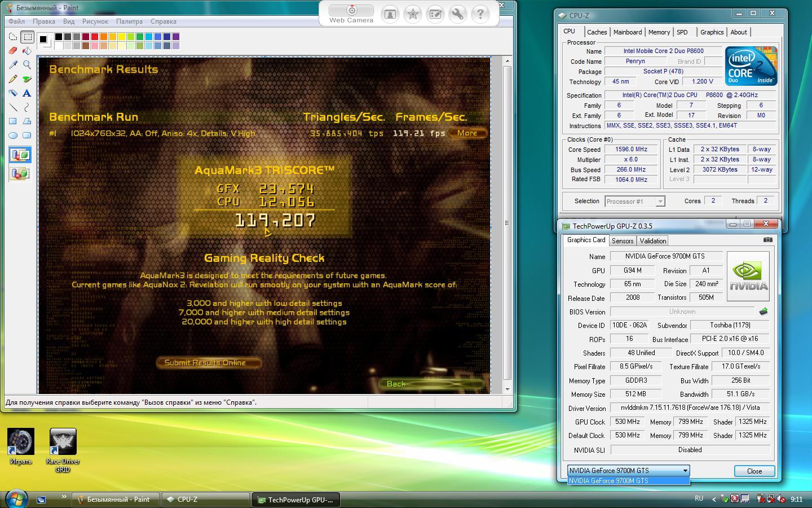Select the rectangular Select tool in Paint
The height and width of the screenshot is (508, 812).
pos(27,37)
